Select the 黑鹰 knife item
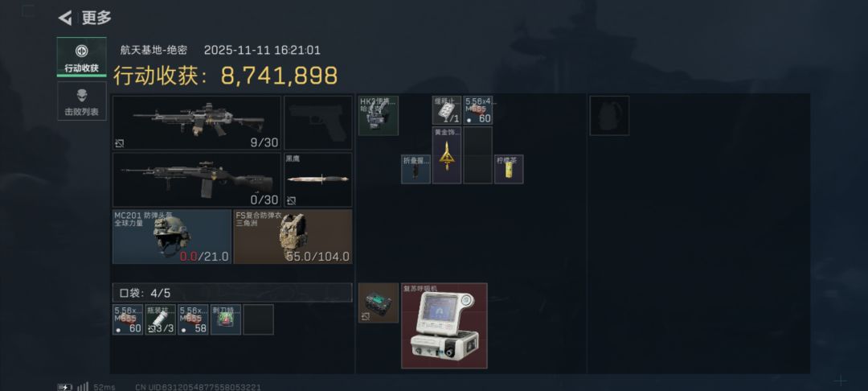Image resolution: width=868 pixels, height=391 pixels. [x=317, y=180]
